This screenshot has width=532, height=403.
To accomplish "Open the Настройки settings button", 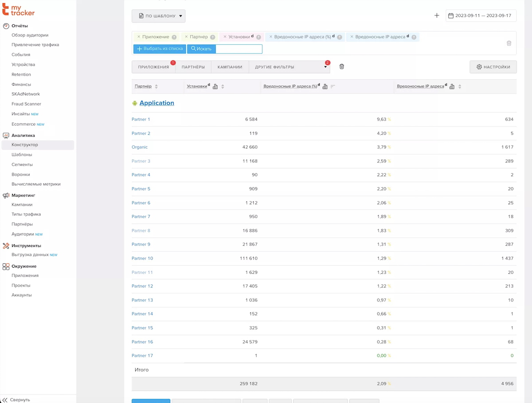I will (x=493, y=67).
